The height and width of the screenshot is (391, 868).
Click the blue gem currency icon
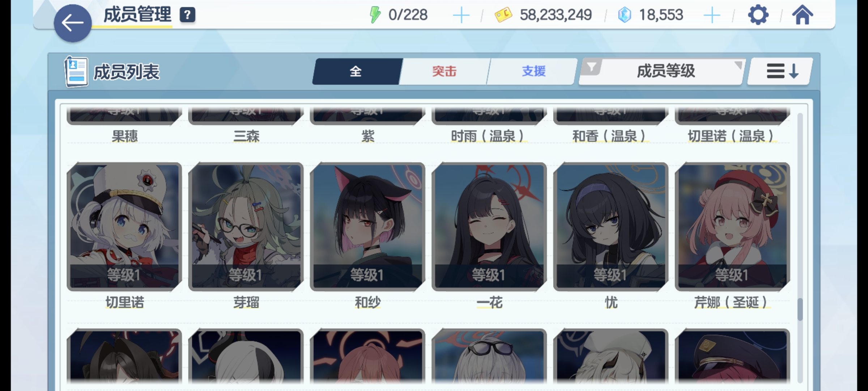click(x=624, y=15)
